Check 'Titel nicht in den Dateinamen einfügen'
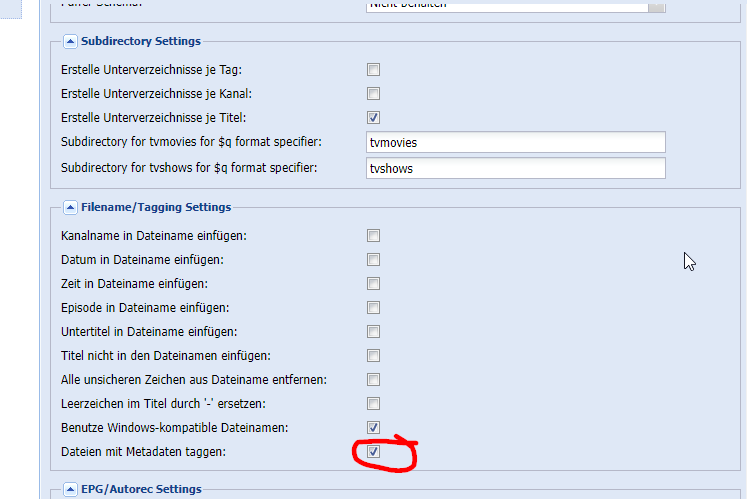This screenshot has width=747, height=499. tap(374, 356)
